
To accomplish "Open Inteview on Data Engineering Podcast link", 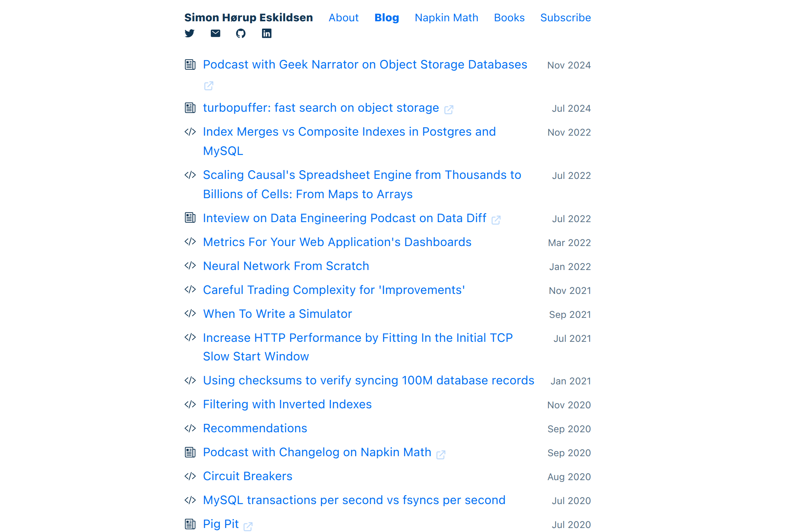I will click(345, 218).
